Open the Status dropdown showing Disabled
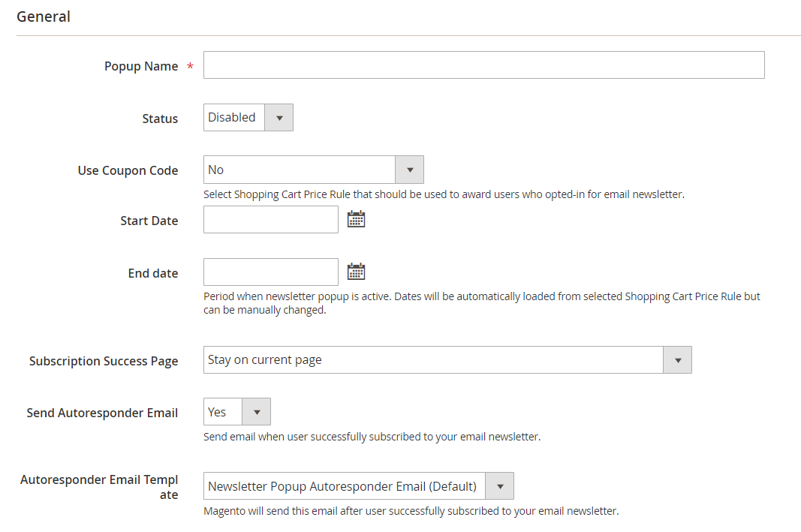This screenshot has height=532, width=801. [248, 118]
